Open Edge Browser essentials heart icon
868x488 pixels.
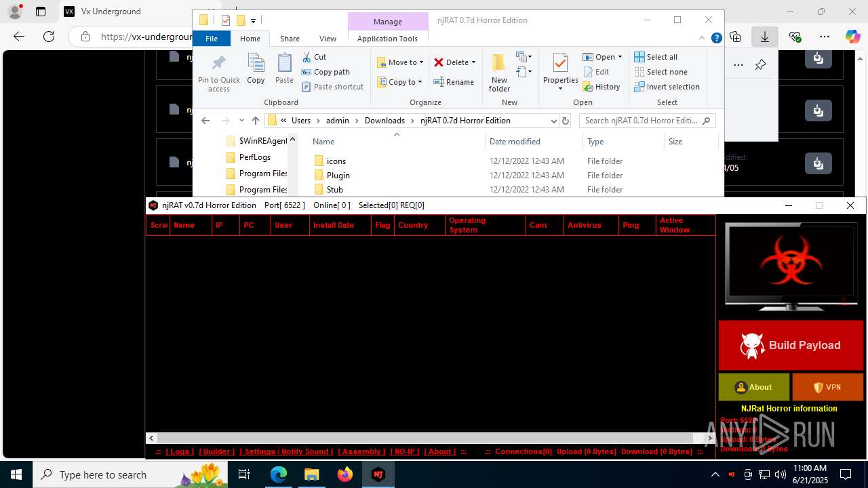pos(795,37)
